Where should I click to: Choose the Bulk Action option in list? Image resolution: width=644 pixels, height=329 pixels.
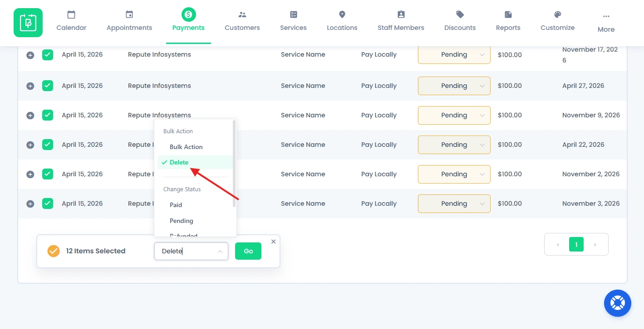pos(195,147)
